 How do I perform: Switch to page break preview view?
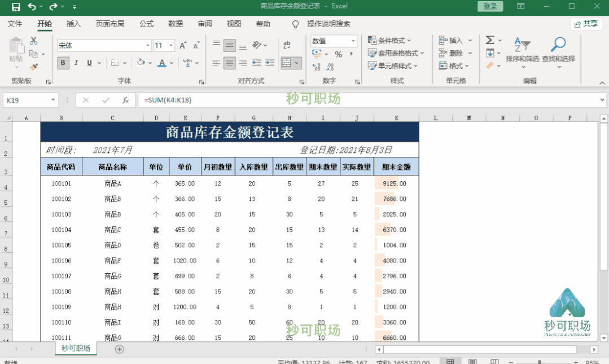(x=494, y=362)
